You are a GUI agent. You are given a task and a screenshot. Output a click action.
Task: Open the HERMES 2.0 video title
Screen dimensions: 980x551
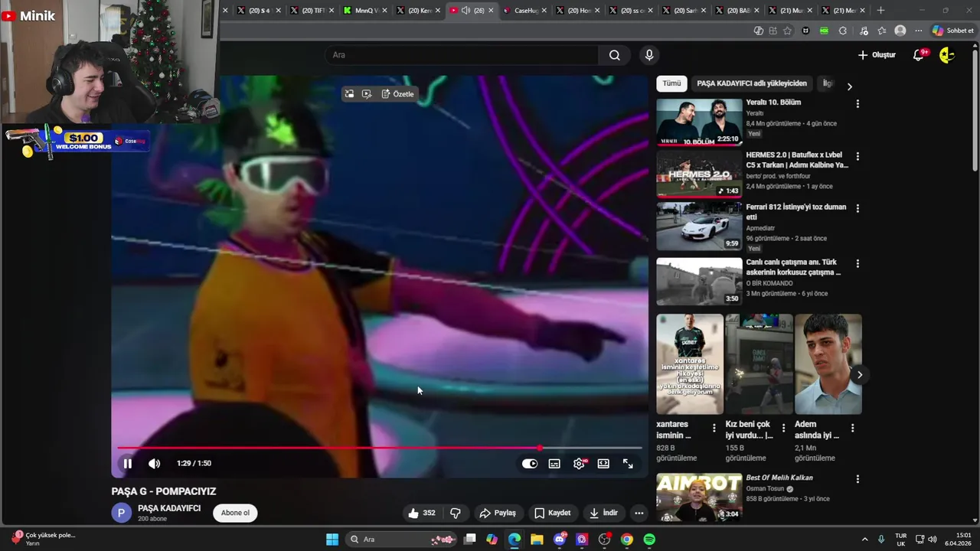point(797,160)
